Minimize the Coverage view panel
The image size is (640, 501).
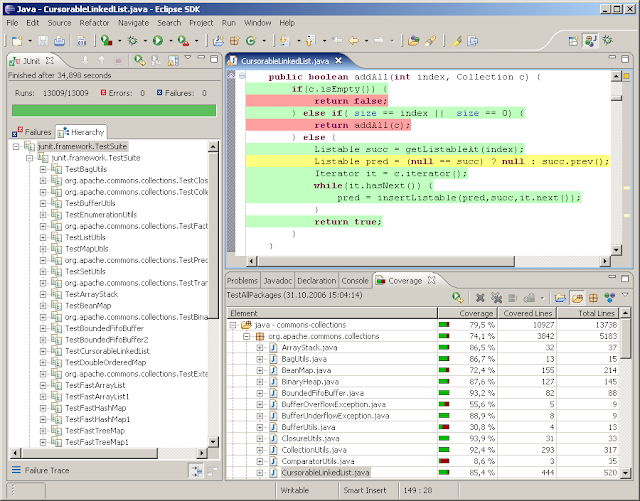pos(612,278)
